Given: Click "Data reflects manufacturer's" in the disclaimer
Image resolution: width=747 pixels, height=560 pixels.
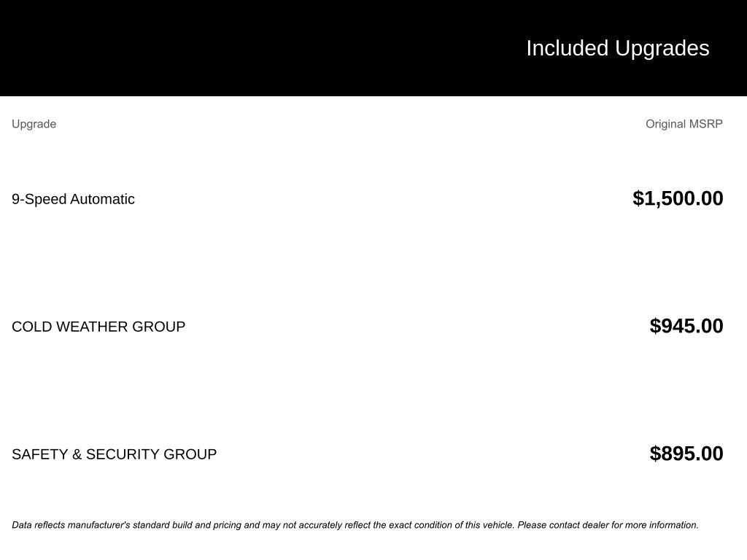Looking at the screenshot, I should click(71, 525).
